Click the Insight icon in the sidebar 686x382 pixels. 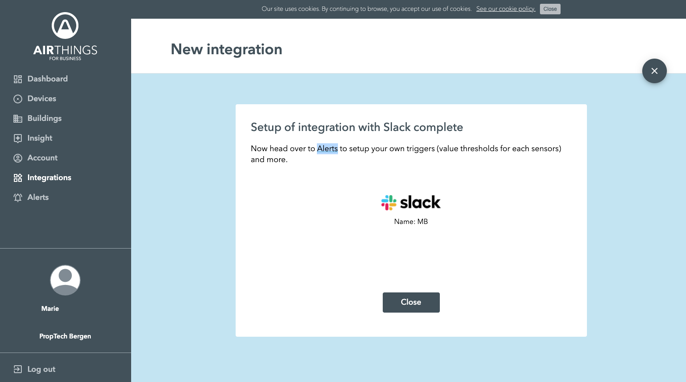(x=18, y=138)
